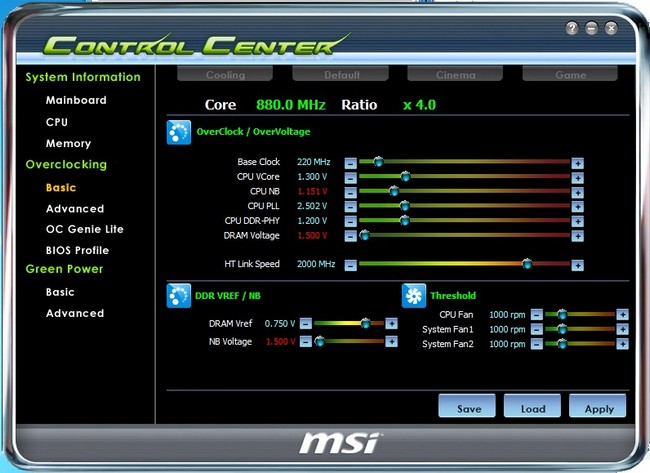This screenshot has height=473, width=650.
Task: Decrease DRAM Voltage with minus button
Action: (x=351, y=236)
